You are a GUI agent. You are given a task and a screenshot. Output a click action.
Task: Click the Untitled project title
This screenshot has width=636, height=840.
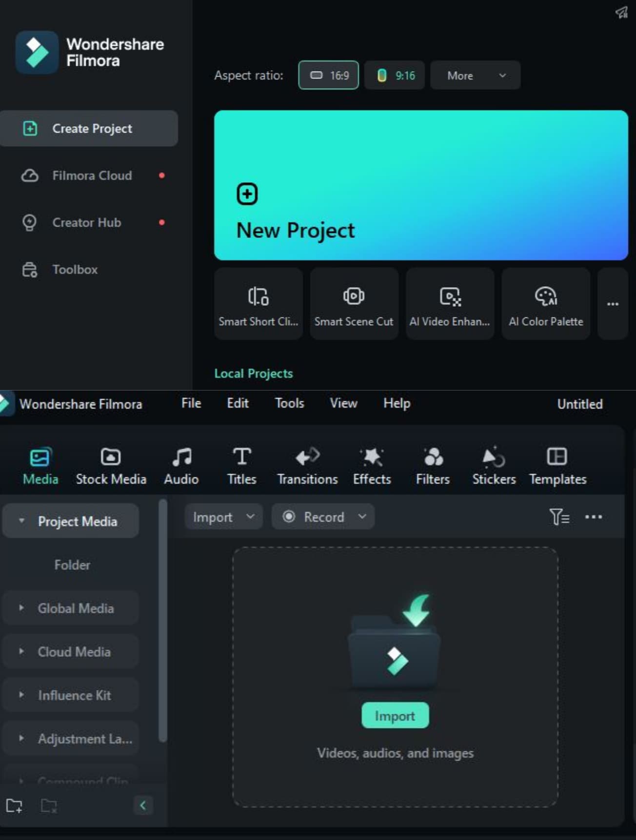pos(580,404)
